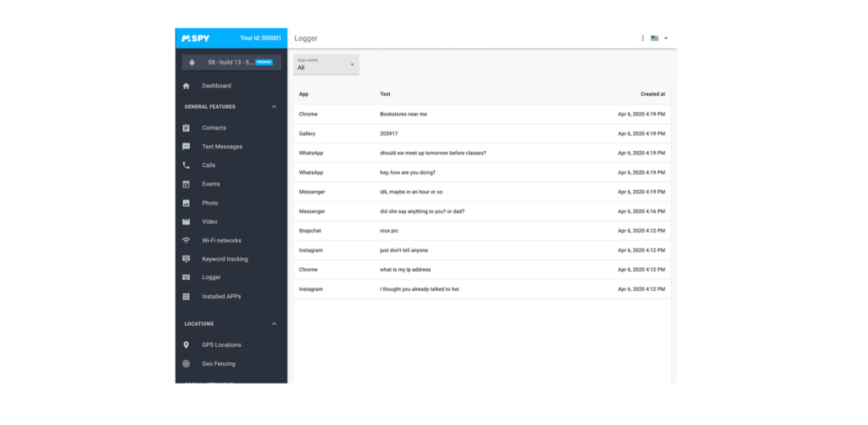Click the Logger page title
The height and width of the screenshot is (425, 868).
point(305,39)
